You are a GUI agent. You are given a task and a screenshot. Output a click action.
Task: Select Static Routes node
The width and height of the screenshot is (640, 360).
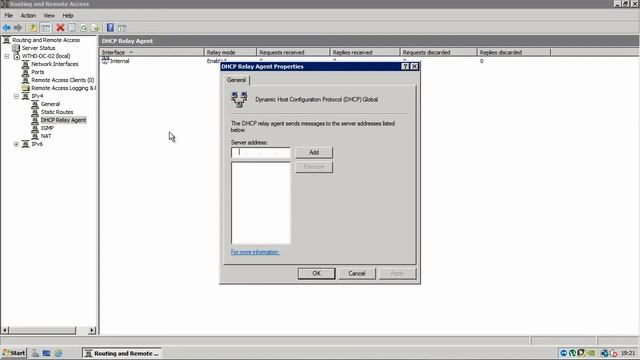57,112
